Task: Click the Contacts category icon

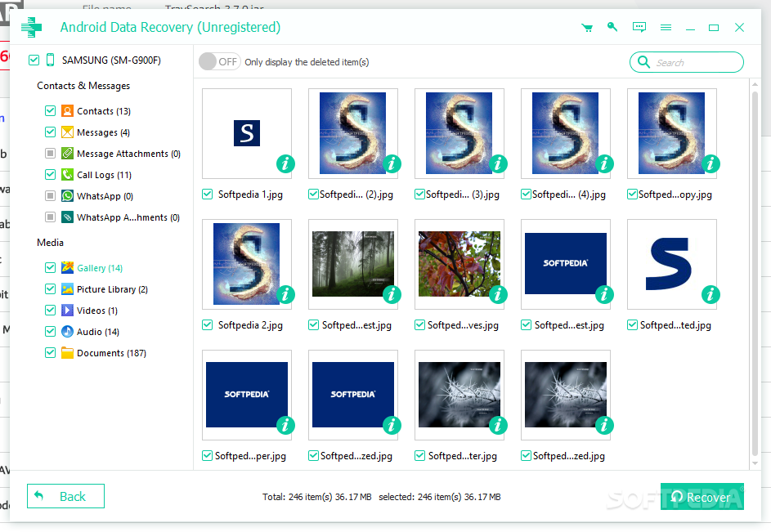Action: (67, 110)
